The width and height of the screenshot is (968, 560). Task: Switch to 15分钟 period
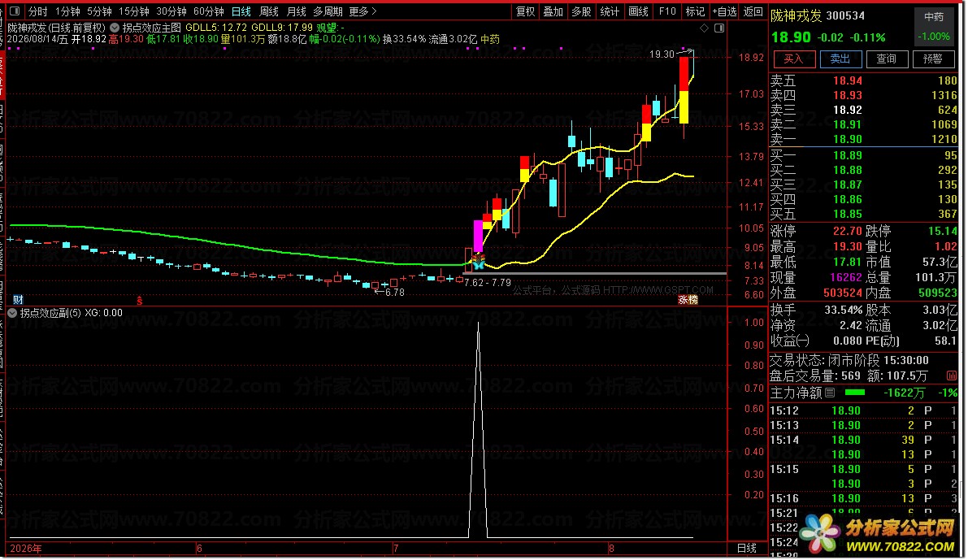coord(134,11)
